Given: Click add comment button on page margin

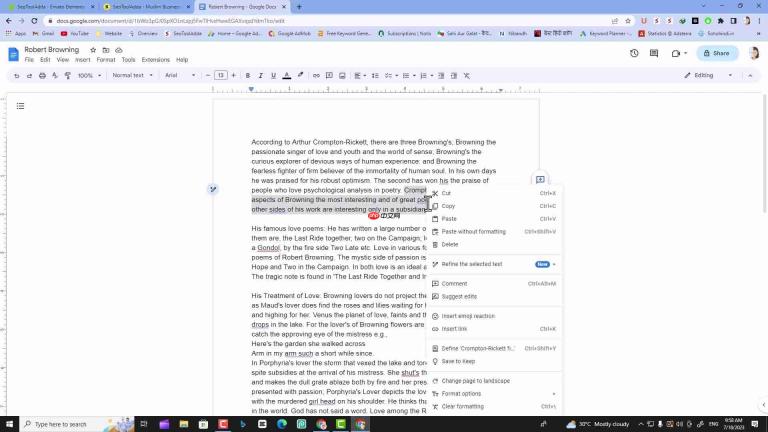Looking at the screenshot, I should click(x=540, y=180).
